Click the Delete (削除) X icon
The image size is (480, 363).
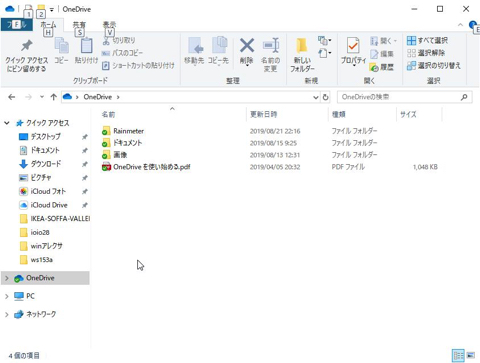point(247,45)
